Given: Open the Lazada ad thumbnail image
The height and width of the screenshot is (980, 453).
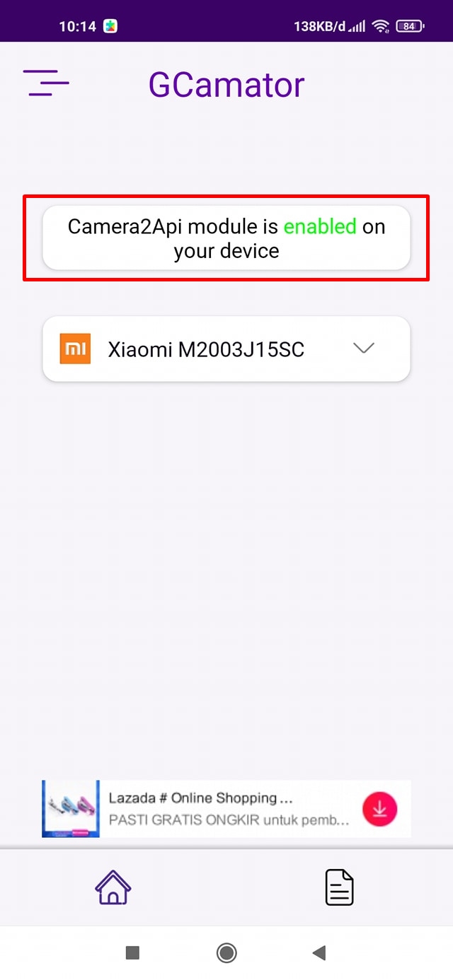Looking at the screenshot, I should (x=71, y=809).
